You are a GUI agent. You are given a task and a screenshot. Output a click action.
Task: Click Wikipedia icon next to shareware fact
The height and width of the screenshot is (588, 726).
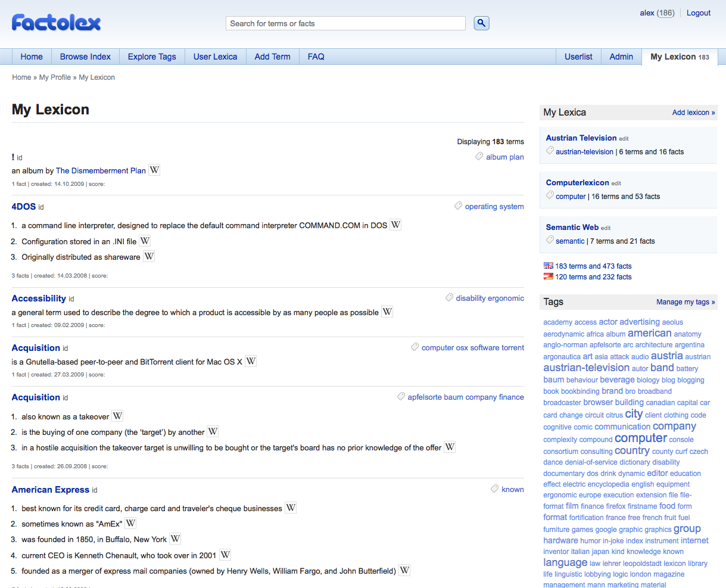(149, 256)
